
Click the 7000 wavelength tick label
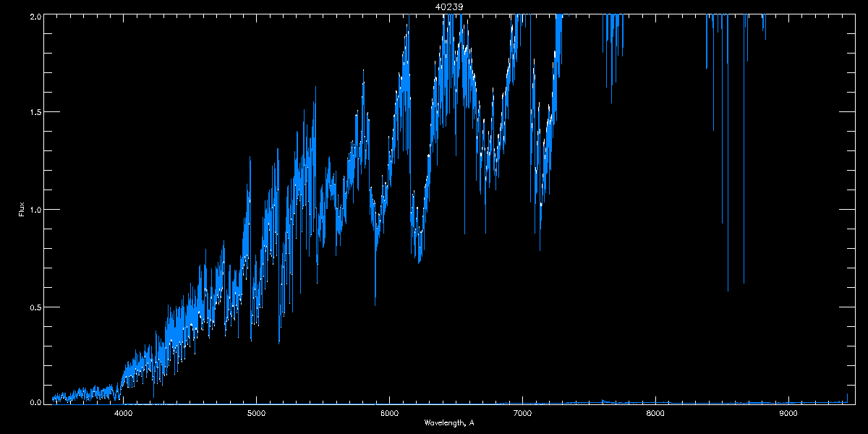coord(522,414)
